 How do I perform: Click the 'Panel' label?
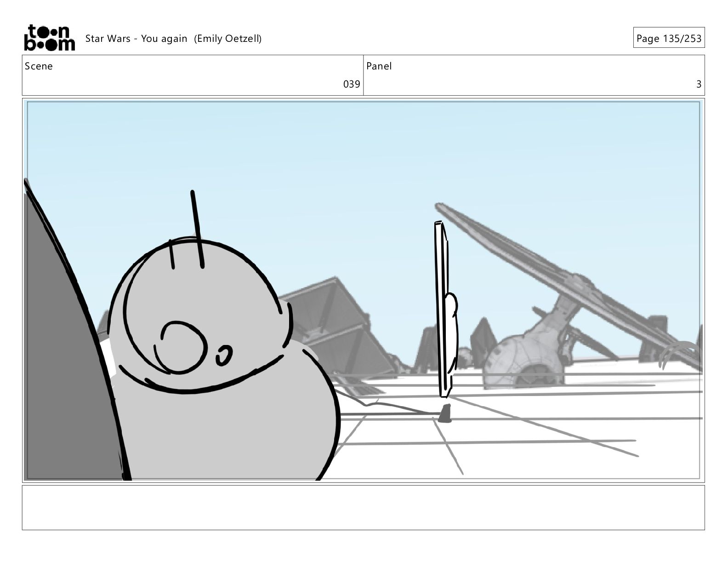click(379, 66)
